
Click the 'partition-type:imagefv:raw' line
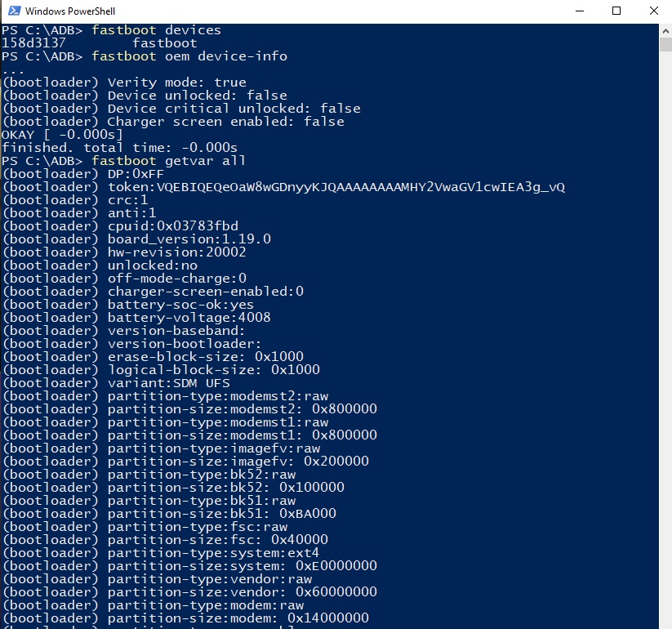161,448
